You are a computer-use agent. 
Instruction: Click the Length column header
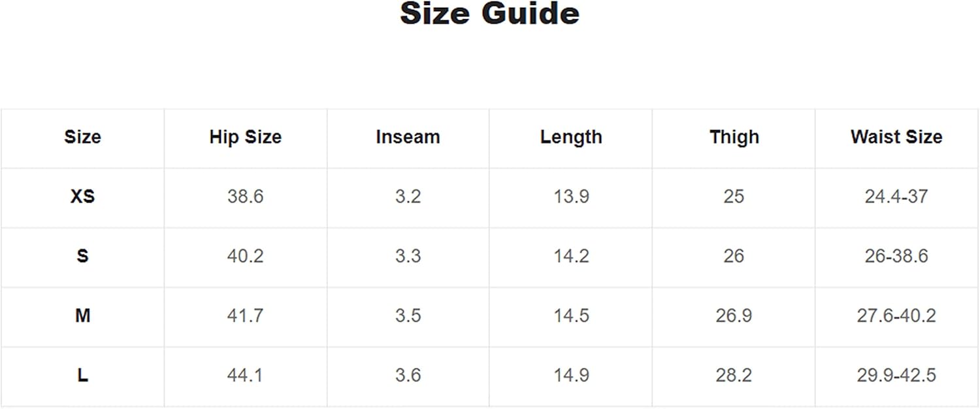[x=571, y=137]
